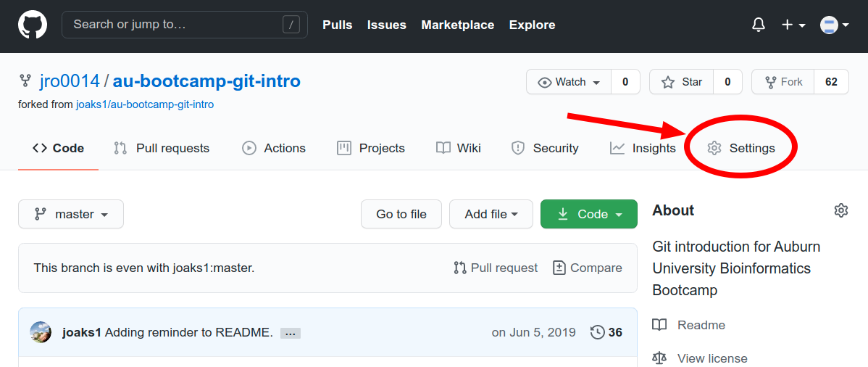Click the notifications bell icon
The width and height of the screenshot is (868, 367).
coord(759,25)
